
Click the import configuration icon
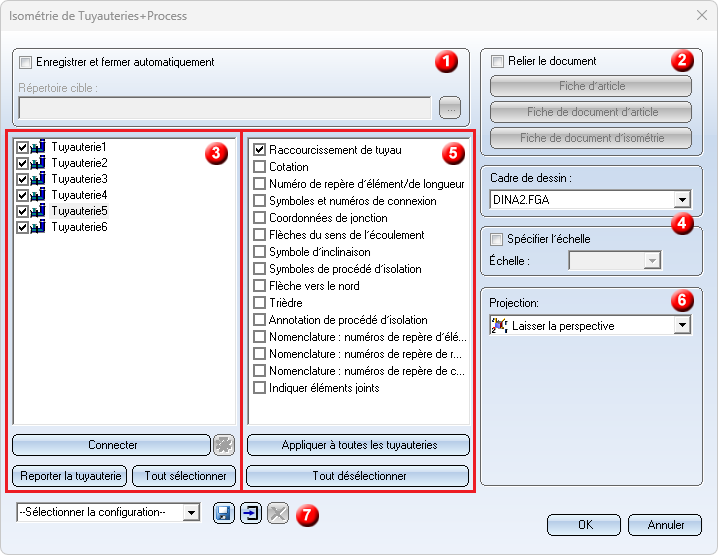(x=251, y=513)
